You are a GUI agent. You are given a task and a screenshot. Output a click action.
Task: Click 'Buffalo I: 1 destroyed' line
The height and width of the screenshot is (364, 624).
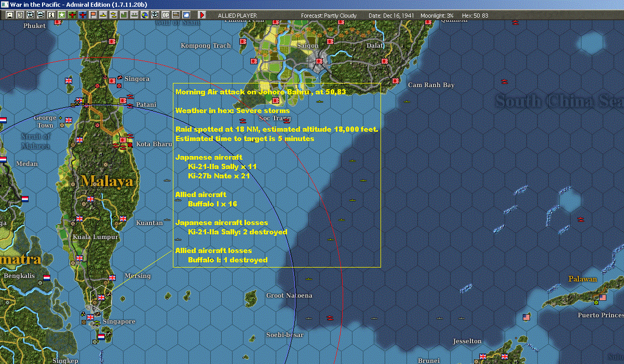coord(228,260)
